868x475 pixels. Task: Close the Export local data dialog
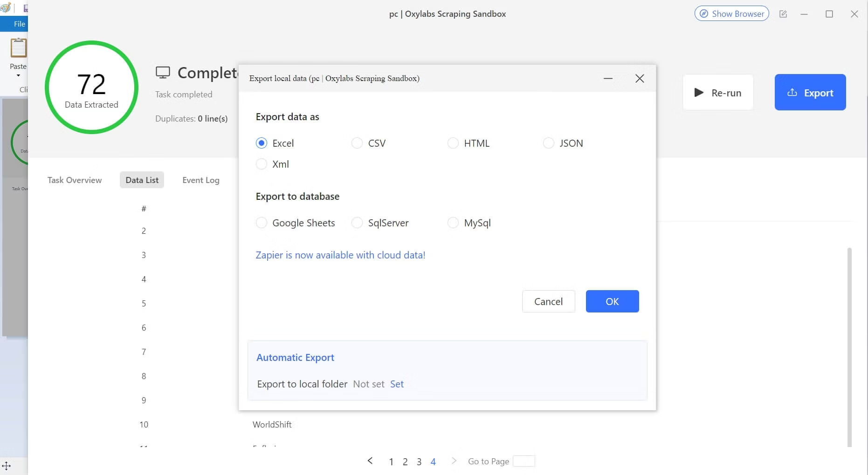point(640,79)
